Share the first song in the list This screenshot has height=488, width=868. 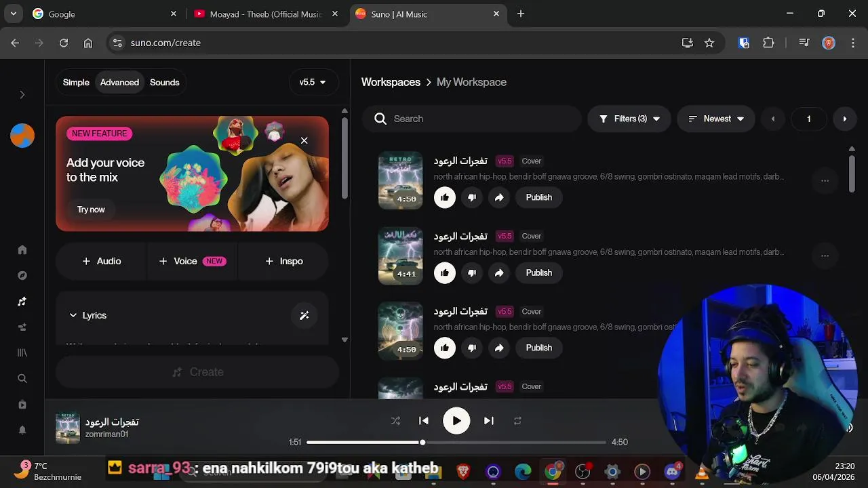point(499,197)
